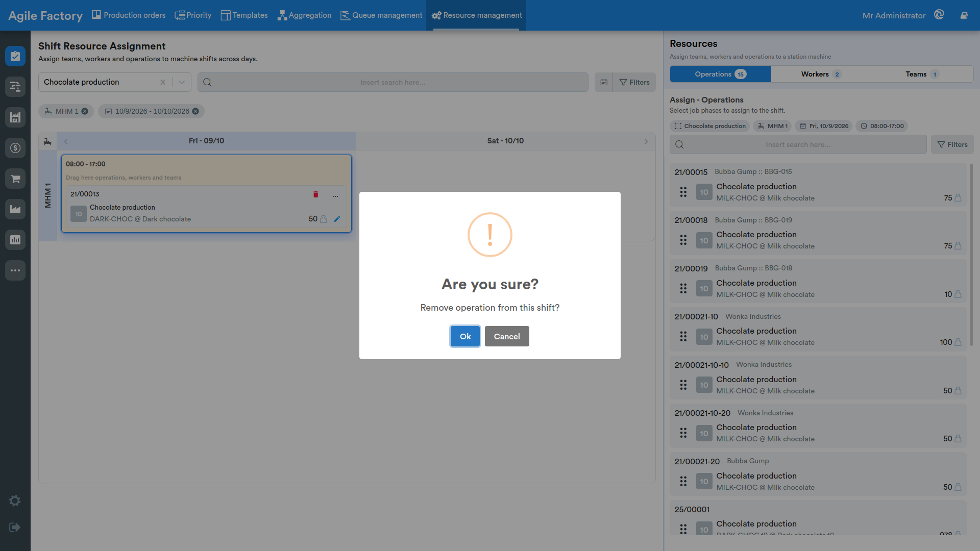Open the shopping cart sidebar icon

pos(15,179)
